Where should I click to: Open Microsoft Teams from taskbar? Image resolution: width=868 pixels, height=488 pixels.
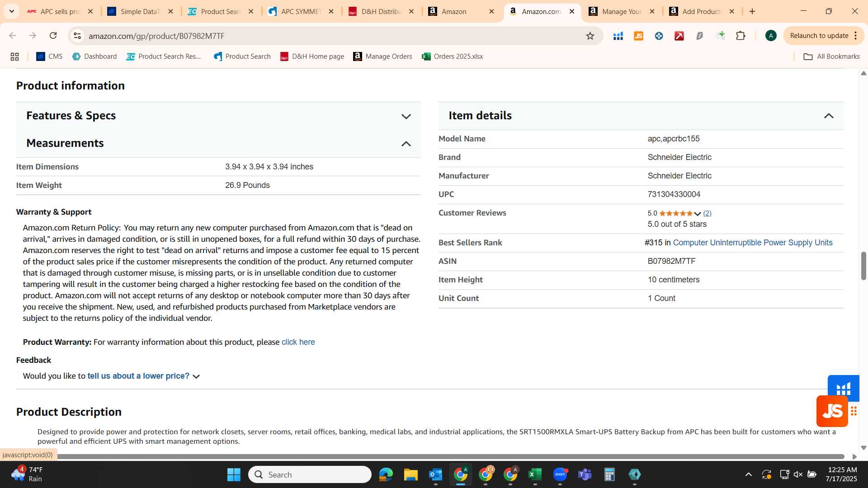click(585, 474)
